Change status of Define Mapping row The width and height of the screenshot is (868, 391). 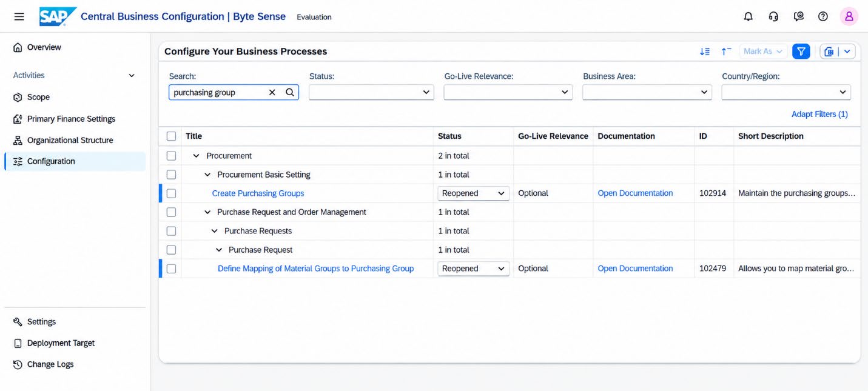click(473, 269)
